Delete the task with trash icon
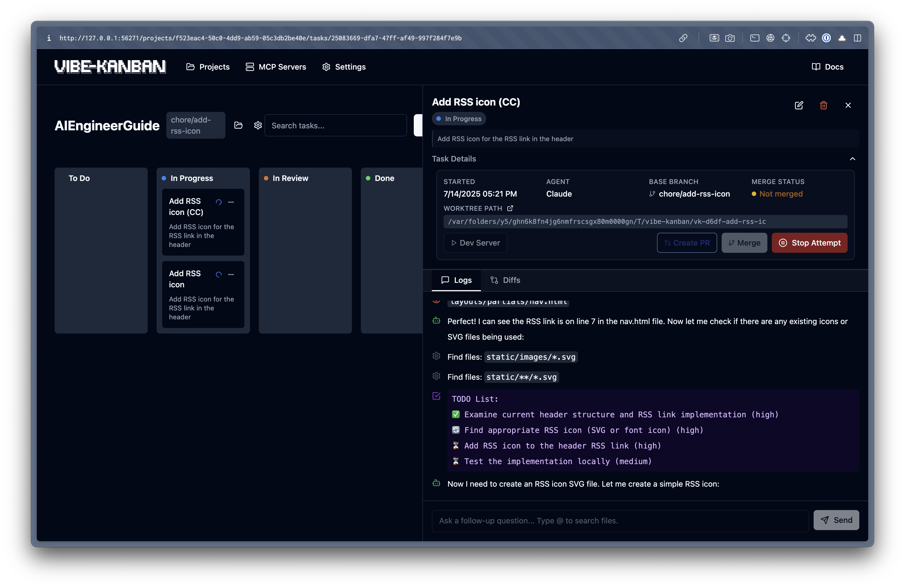Image resolution: width=905 pixels, height=588 pixels. click(x=824, y=105)
